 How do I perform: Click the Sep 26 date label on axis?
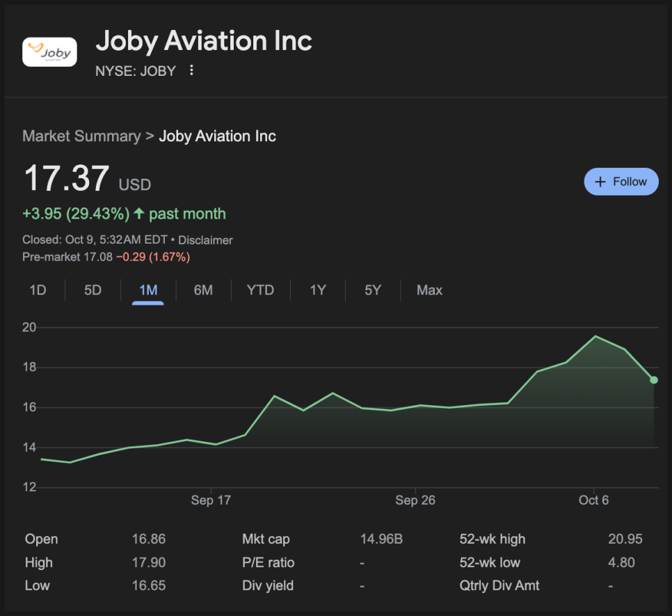[x=415, y=500]
